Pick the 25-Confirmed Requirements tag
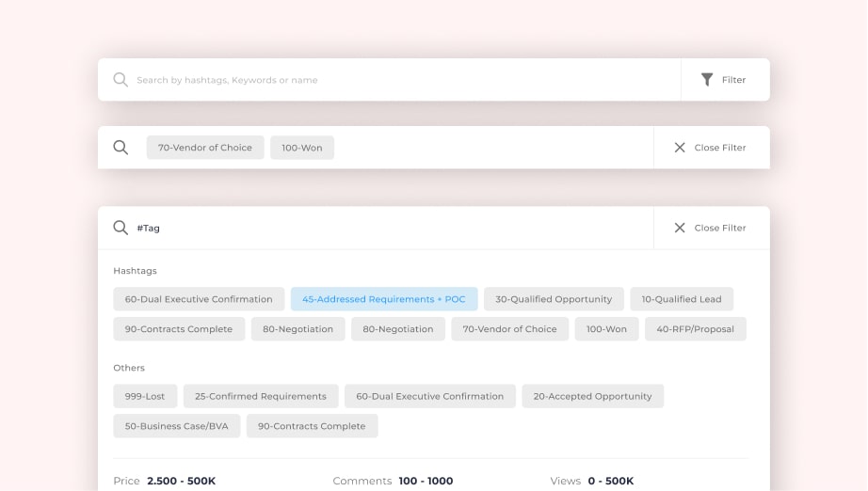The image size is (868, 491). tap(261, 396)
